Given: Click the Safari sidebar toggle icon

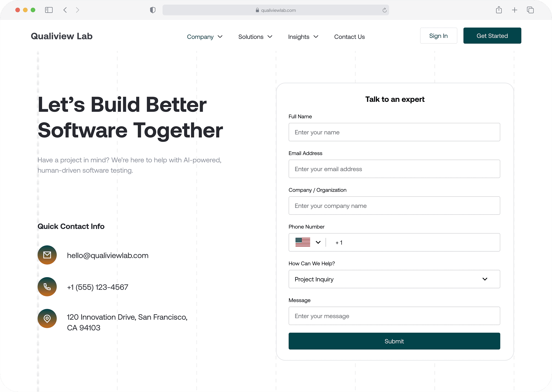Looking at the screenshot, I should coord(49,10).
